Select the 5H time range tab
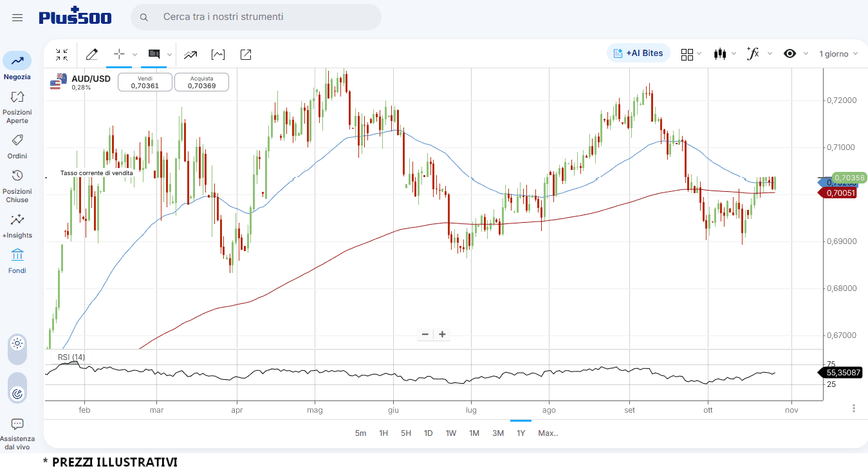 point(406,433)
